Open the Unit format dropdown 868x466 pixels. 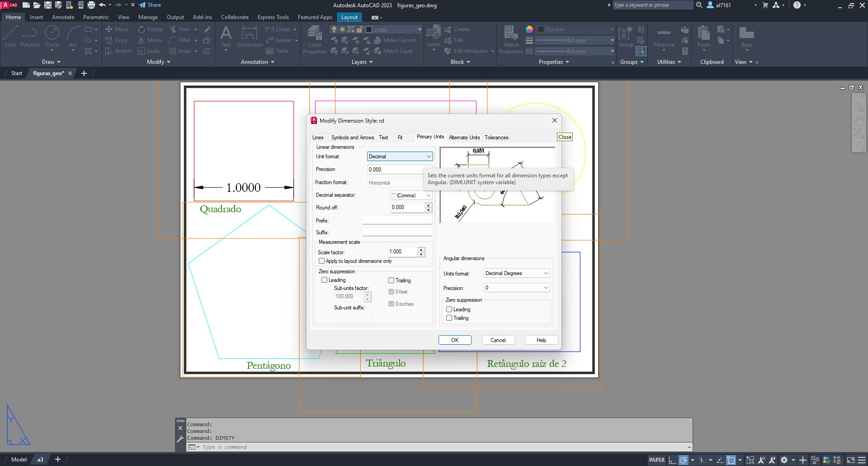[400, 157]
